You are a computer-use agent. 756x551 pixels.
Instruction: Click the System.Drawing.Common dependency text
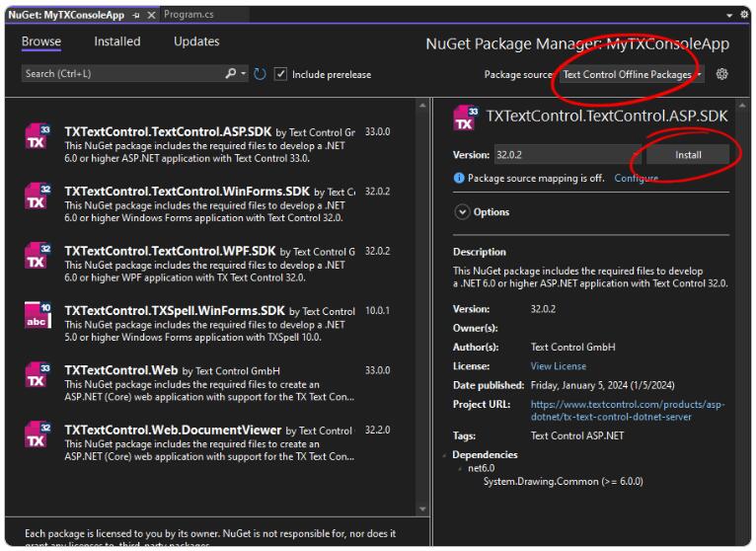[x=564, y=482]
